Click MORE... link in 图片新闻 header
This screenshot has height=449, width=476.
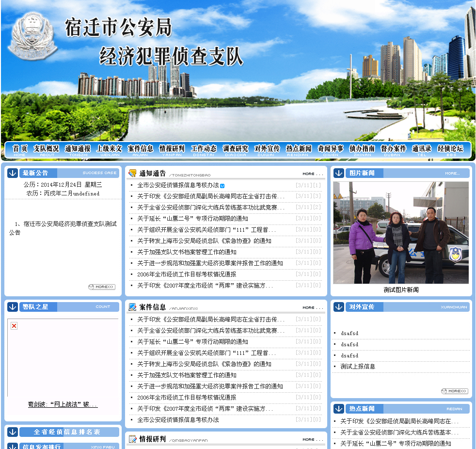(x=452, y=174)
